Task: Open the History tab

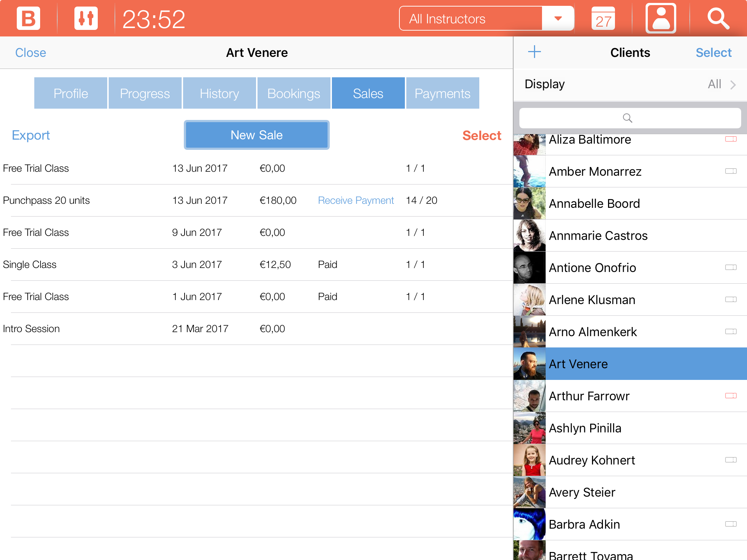Action: tap(219, 93)
